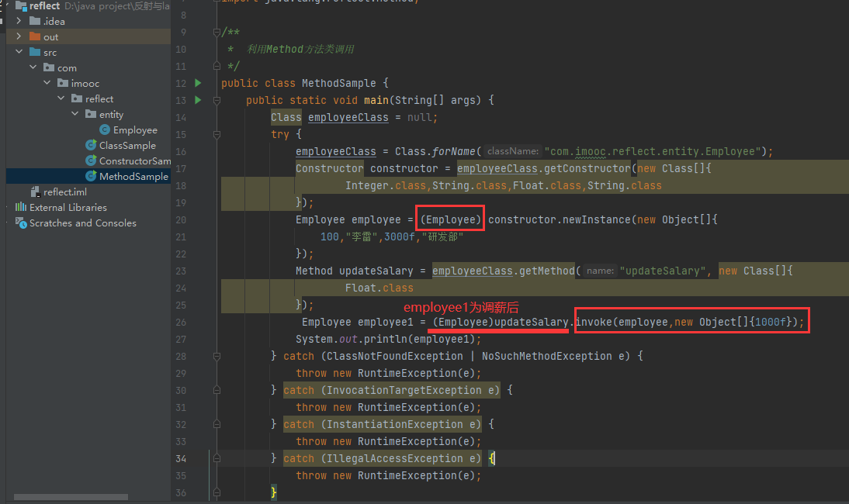849x504 pixels.
Task: Collapse the entity package node
Action: click(75, 115)
